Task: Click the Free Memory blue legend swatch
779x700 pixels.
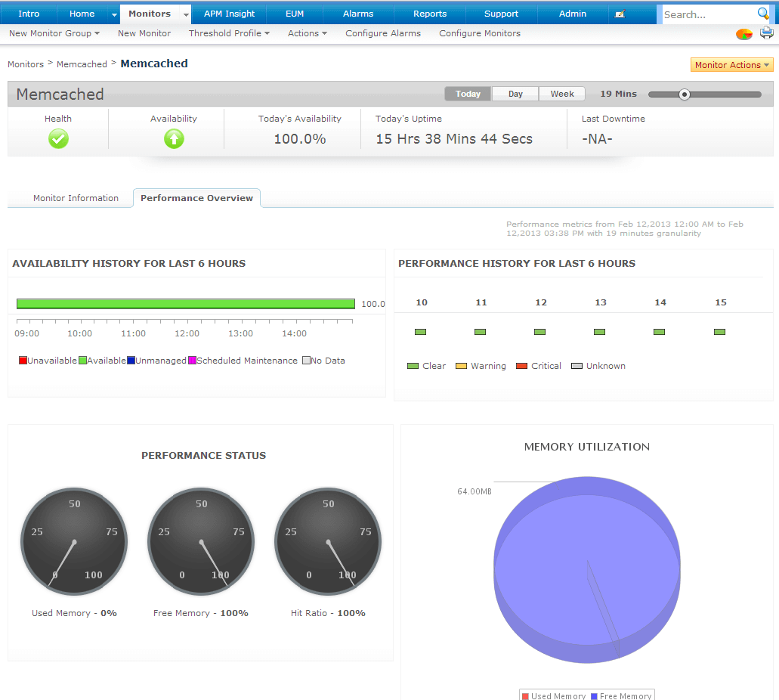Action: (x=594, y=696)
